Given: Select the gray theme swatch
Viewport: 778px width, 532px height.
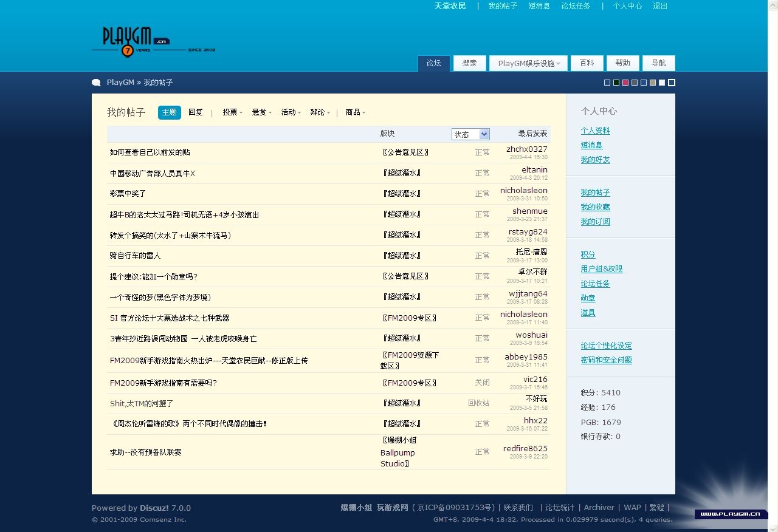Looking at the screenshot, I should click(x=635, y=83).
